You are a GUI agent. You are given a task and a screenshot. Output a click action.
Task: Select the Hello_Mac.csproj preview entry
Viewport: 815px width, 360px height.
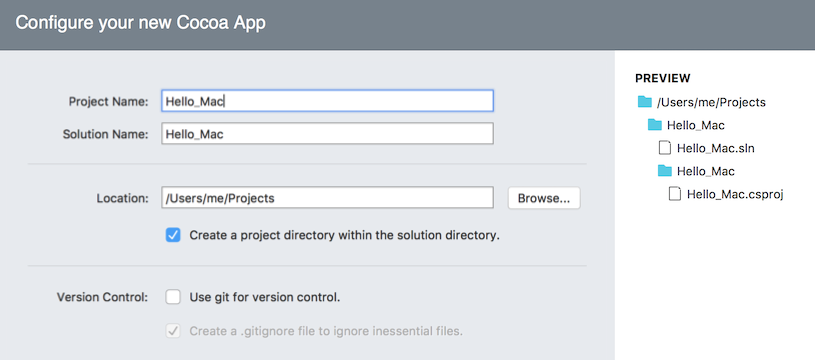click(735, 194)
